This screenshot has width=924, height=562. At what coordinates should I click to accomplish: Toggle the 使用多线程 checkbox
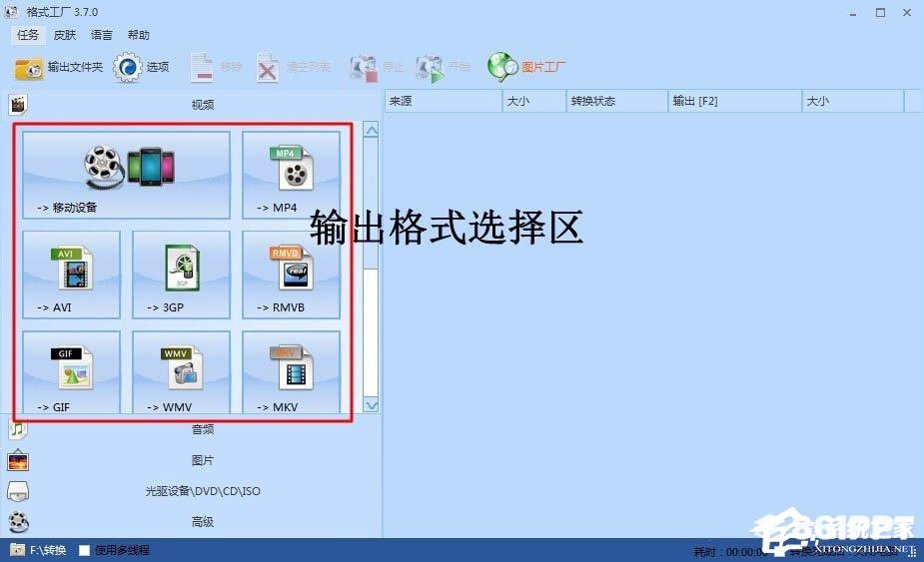tap(84, 550)
